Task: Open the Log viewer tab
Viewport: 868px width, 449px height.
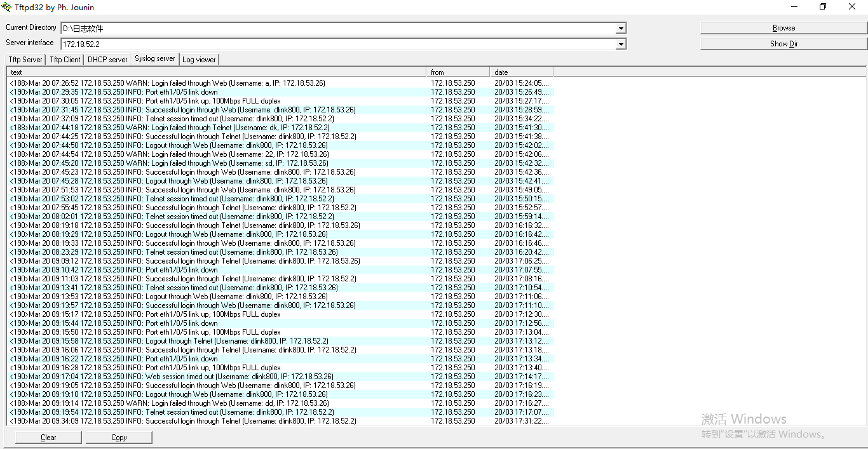Action: coord(199,59)
